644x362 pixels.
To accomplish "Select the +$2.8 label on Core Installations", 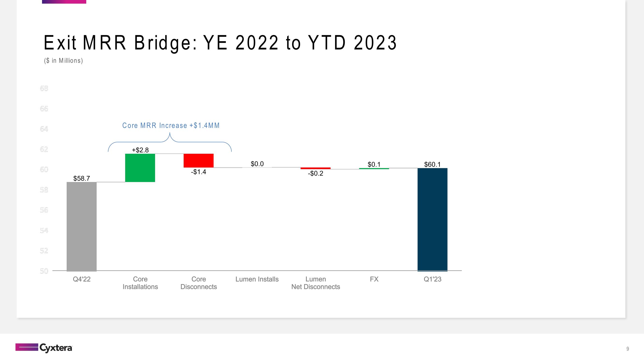I will pyautogui.click(x=140, y=149).
